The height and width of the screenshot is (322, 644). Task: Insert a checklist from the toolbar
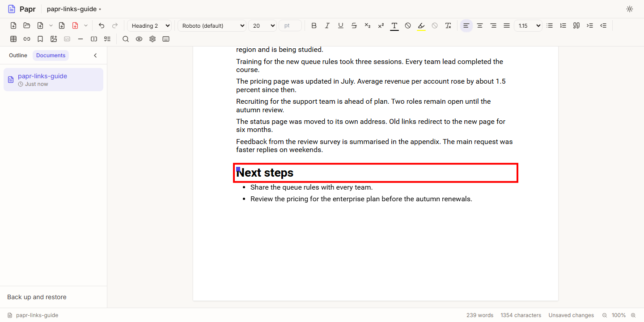(x=107, y=39)
